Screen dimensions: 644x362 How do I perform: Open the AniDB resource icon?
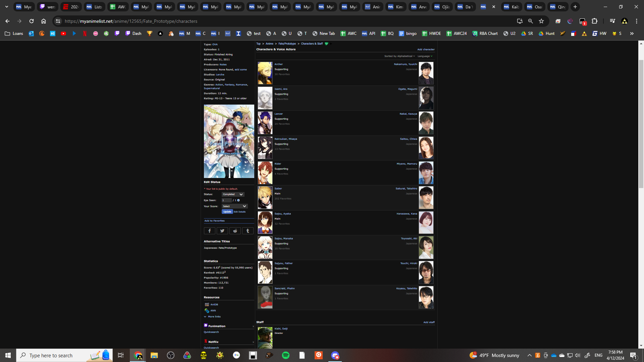pos(207,305)
